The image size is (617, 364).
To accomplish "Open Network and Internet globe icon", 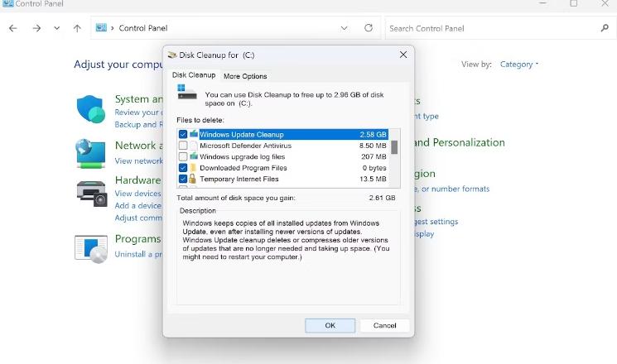I will pos(91,154).
